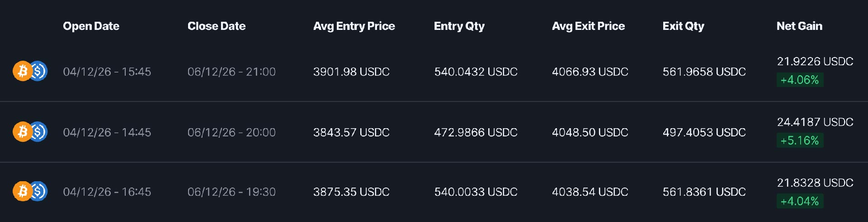Select the +5.16% gain badge

(x=800, y=140)
